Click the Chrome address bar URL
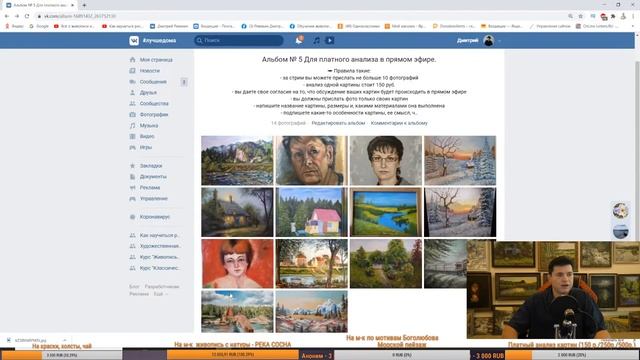 tap(80, 16)
